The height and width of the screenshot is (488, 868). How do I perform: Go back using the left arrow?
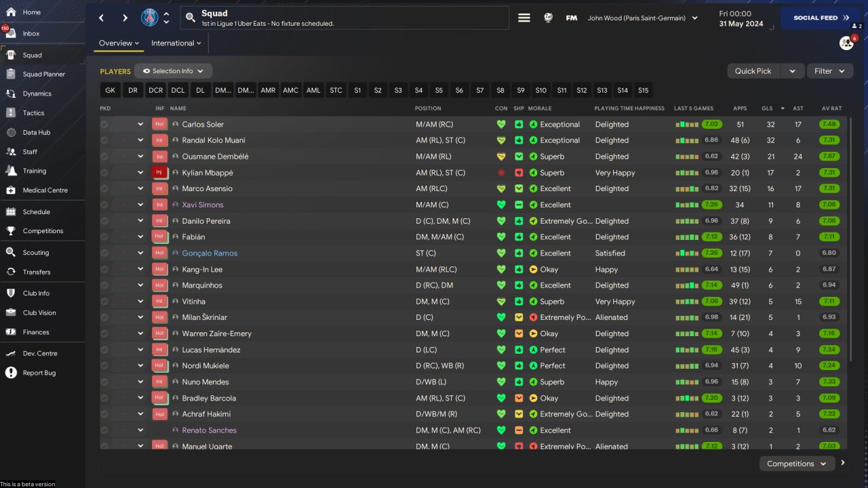(x=102, y=18)
